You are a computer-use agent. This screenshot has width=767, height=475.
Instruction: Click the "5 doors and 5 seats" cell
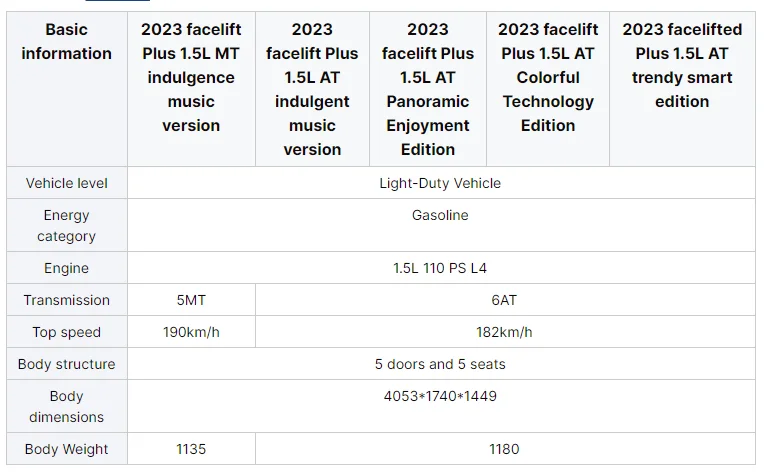point(440,364)
